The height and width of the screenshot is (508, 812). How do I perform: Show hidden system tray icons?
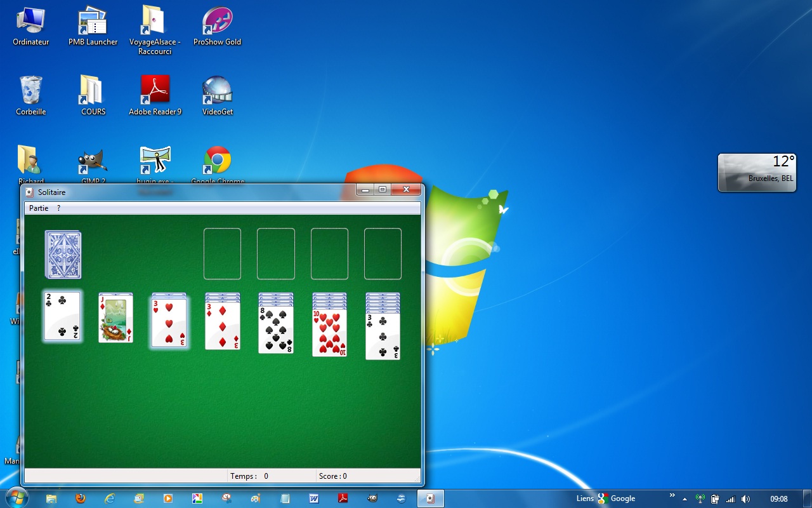click(x=685, y=499)
